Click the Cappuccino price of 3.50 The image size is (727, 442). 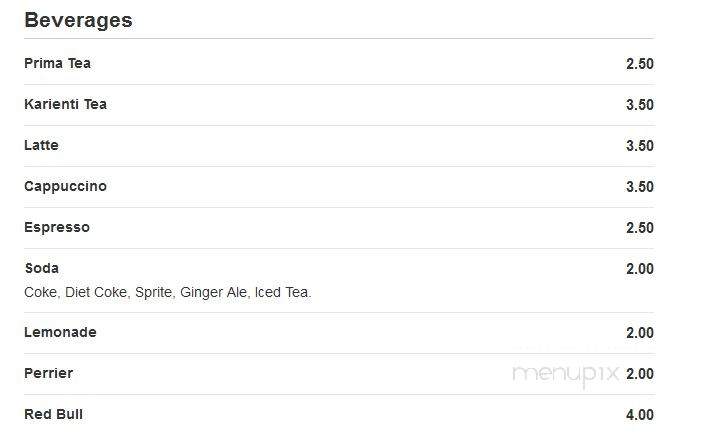coord(640,187)
